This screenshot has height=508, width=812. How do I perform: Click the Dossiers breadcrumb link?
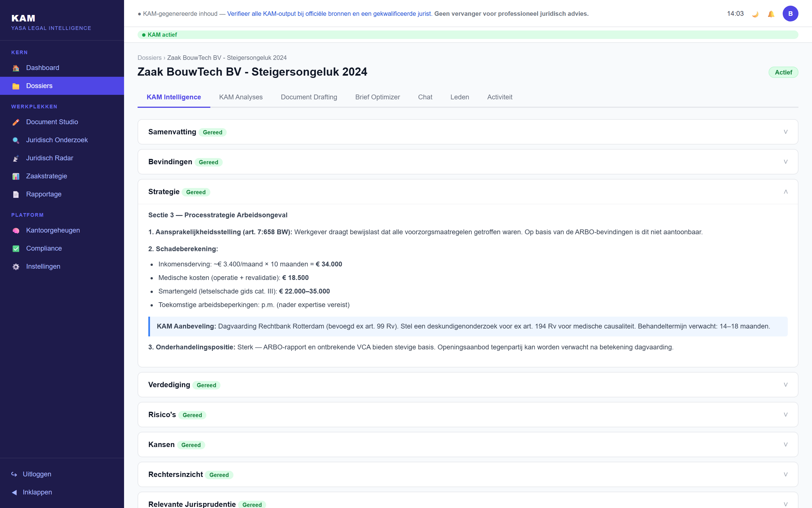149,58
